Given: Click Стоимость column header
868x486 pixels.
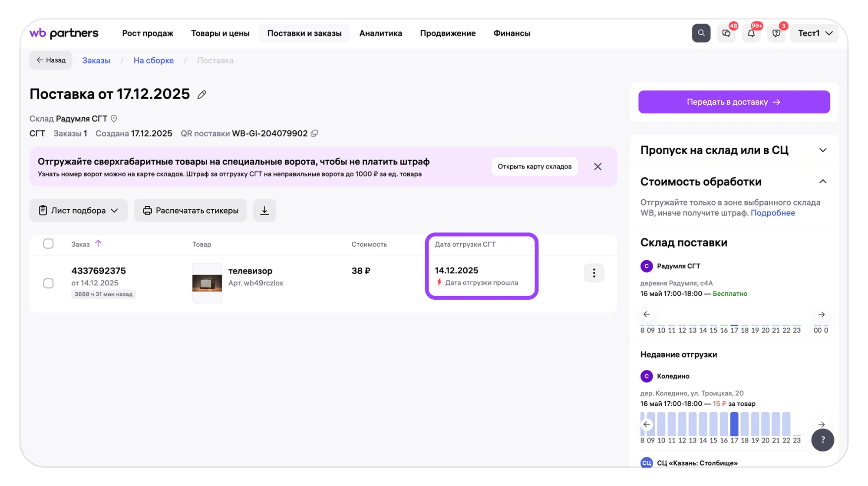Looking at the screenshot, I should click(369, 244).
